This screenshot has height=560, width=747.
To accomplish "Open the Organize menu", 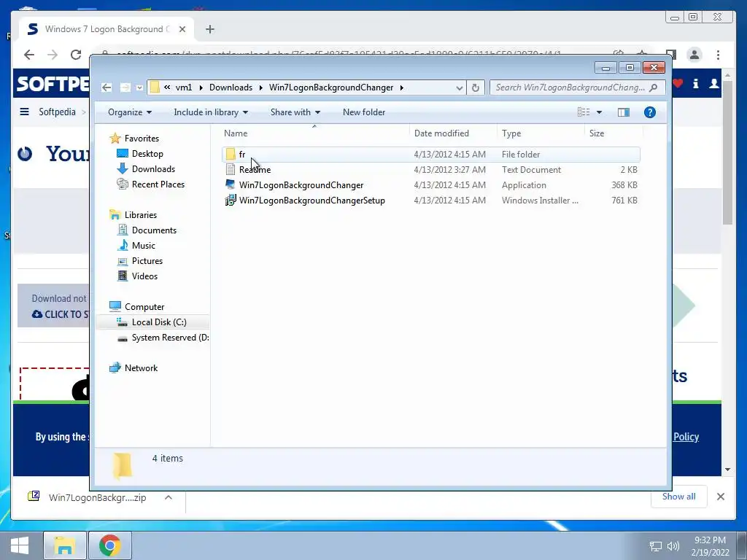I will point(130,112).
